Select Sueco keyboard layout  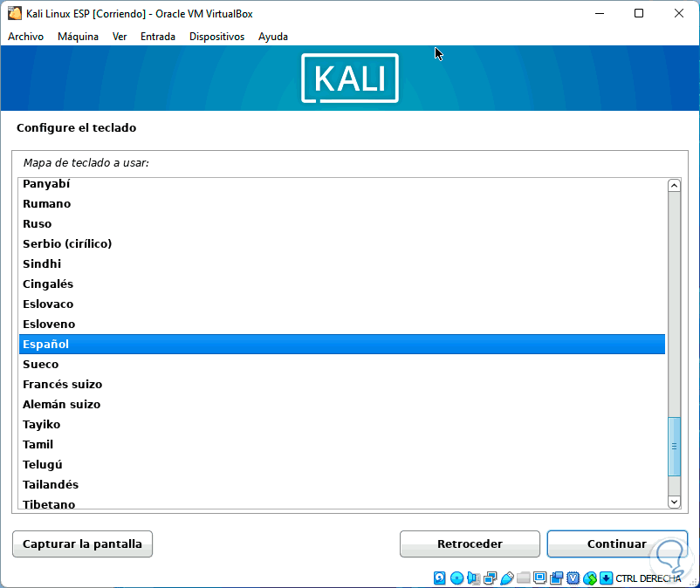point(342,365)
